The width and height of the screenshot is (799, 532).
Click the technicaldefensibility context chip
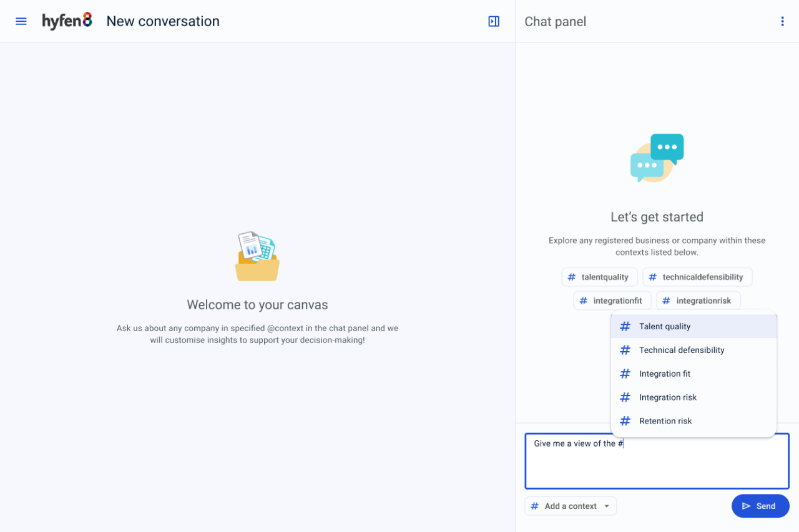[x=697, y=277]
